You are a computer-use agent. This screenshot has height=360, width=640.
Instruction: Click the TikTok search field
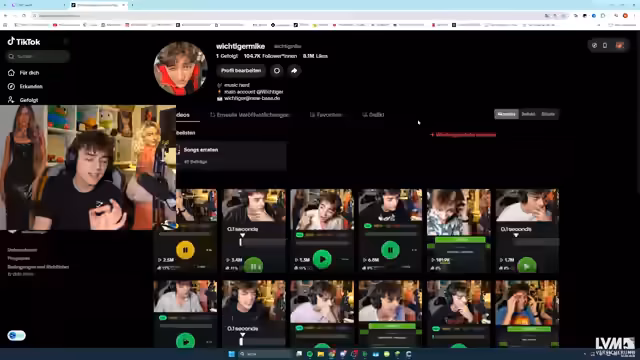click(x=38, y=56)
